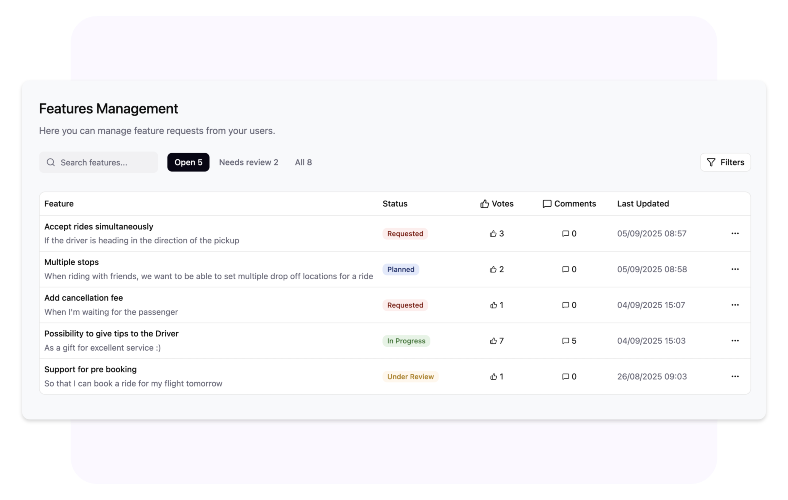This screenshot has width=788, height=500.
Task: Open the Accept rides simultaneously feature
Action: [98, 226]
